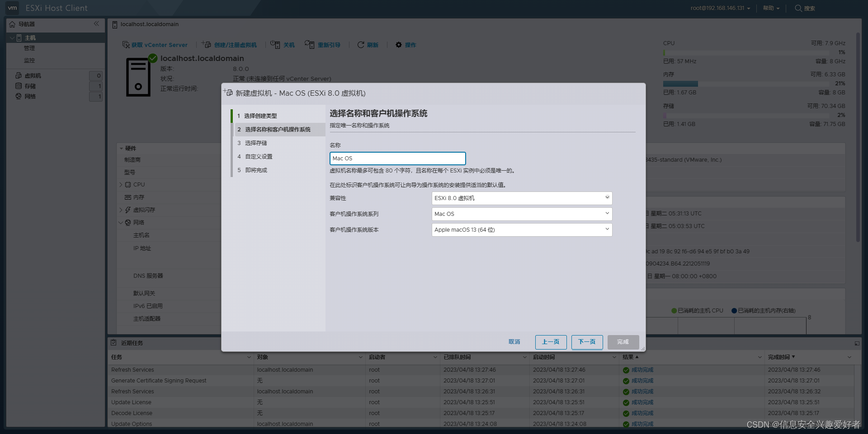Toggle consumed host CPU legend item
The height and width of the screenshot is (434, 868).
pyautogui.click(x=697, y=311)
